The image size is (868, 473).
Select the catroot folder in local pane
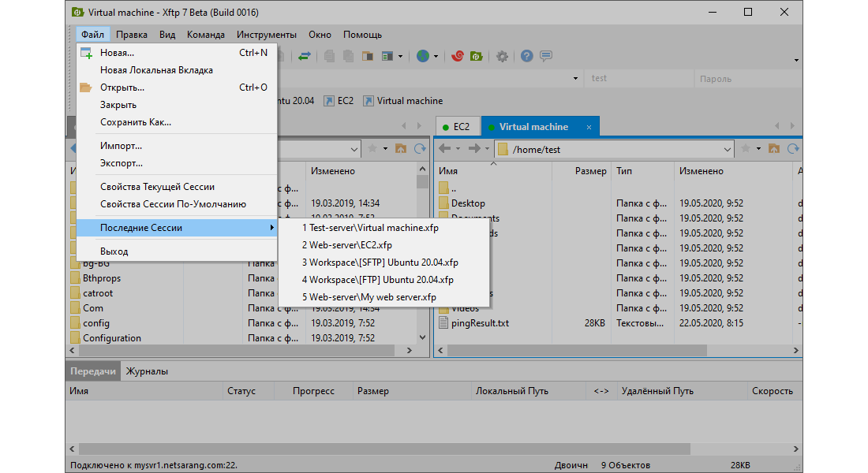92,293
